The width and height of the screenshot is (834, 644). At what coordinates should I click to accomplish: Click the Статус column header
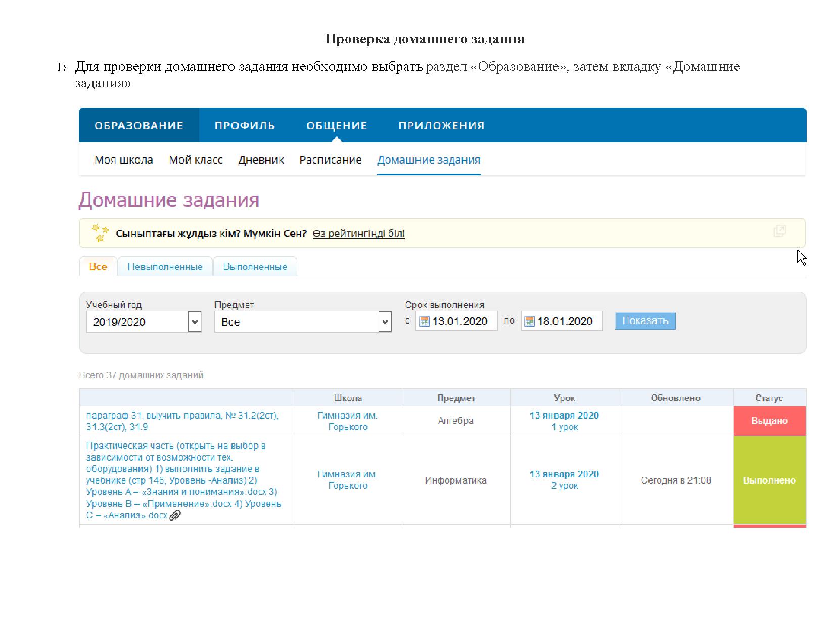point(769,398)
